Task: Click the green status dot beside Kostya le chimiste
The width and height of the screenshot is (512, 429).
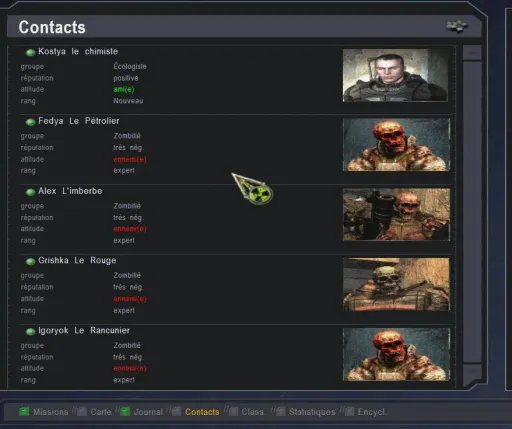Action: pos(30,52)
